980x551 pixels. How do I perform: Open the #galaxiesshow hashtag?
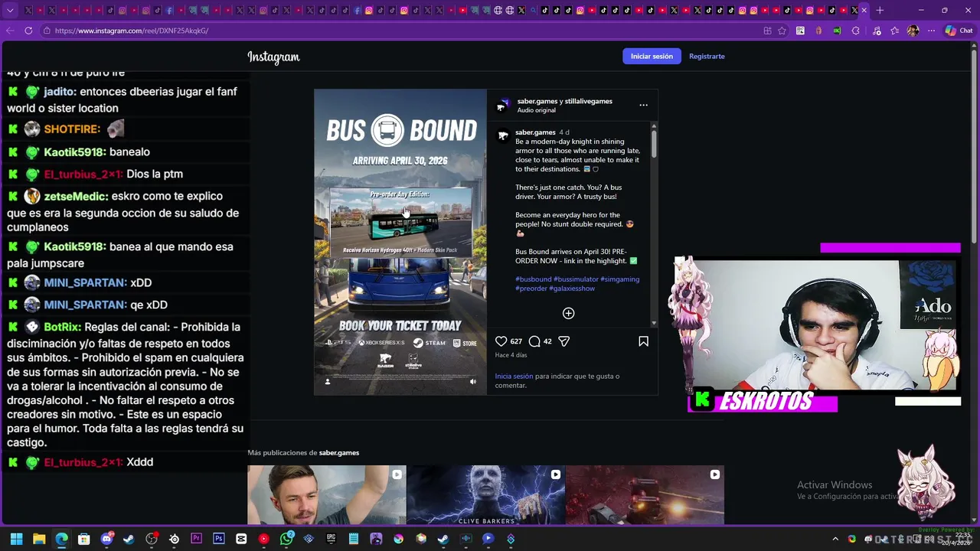(x=572, y=289)
